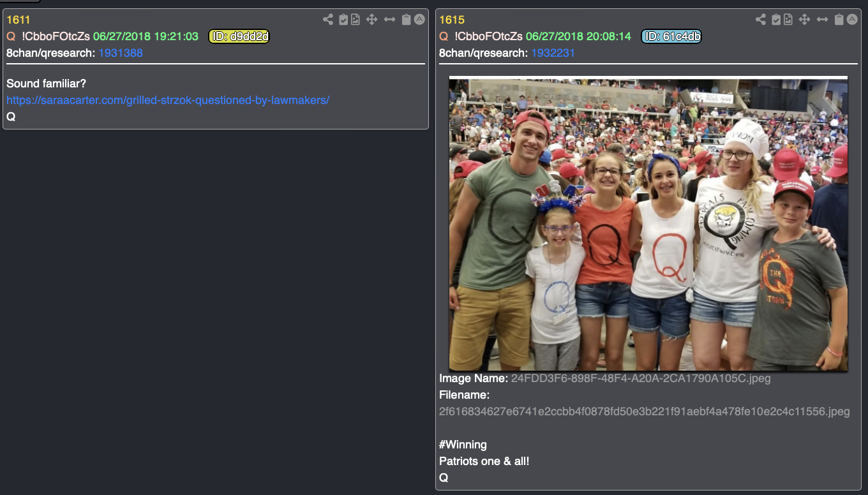
Task: Open the rally crowd photo thumbnail
Action: tap(648, 224)
